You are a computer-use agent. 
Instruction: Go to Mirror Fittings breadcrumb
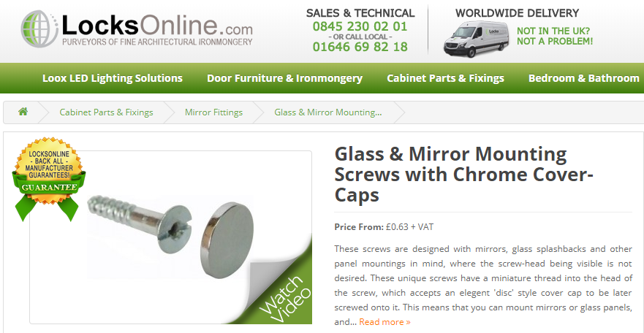click(213, 112)
